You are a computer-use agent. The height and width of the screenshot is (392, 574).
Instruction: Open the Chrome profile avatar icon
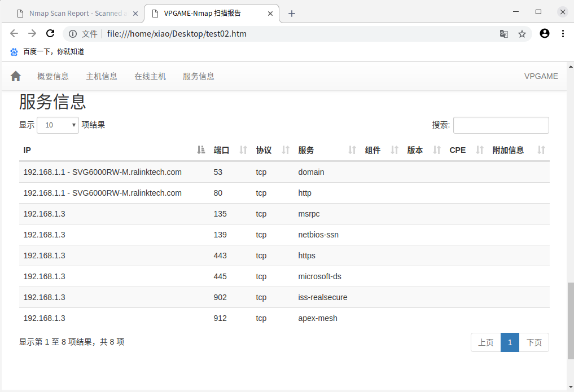coord(544,34)
